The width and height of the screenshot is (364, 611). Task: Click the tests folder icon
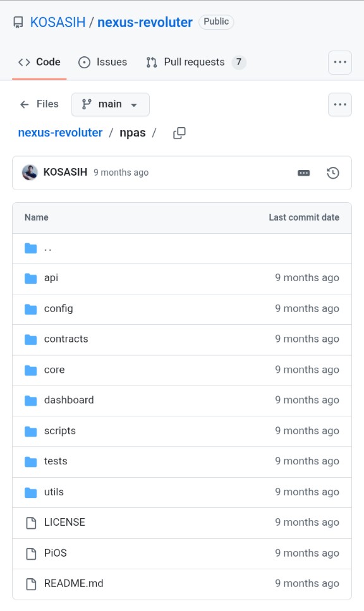click(x=31, y=462)
